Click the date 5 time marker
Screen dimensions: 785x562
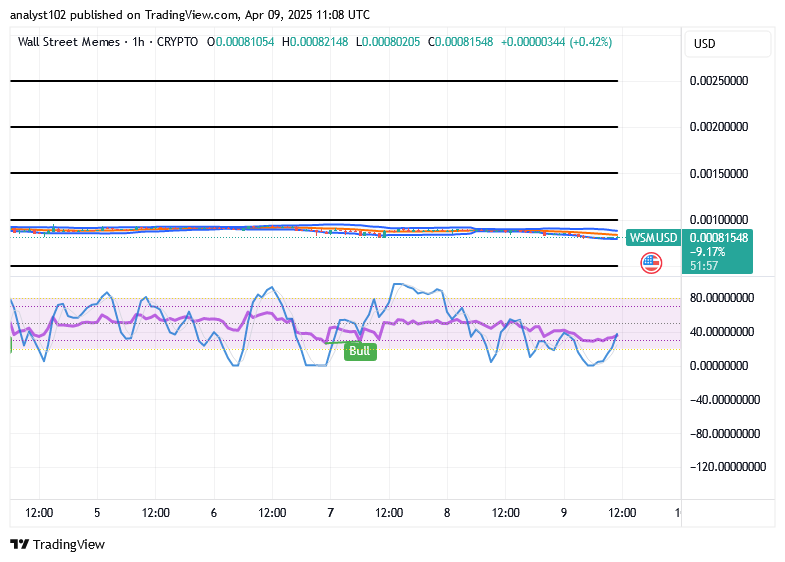[x=97, y=512]
